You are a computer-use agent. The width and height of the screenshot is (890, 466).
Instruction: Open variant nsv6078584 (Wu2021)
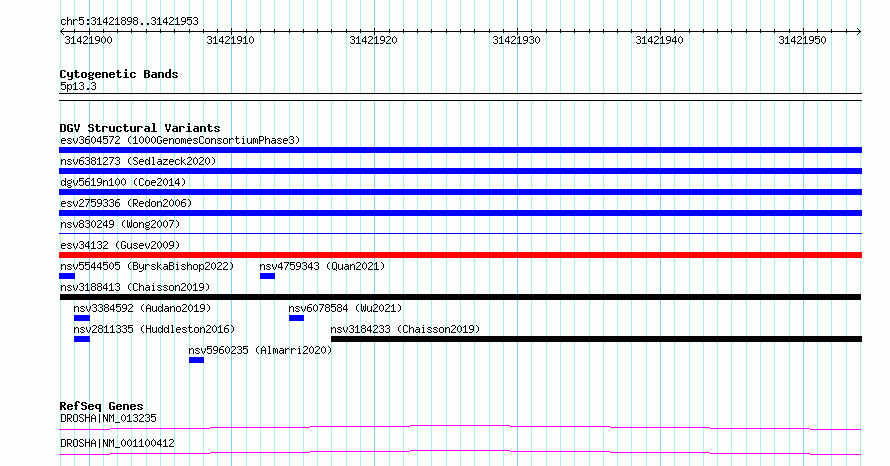(345, 308)
